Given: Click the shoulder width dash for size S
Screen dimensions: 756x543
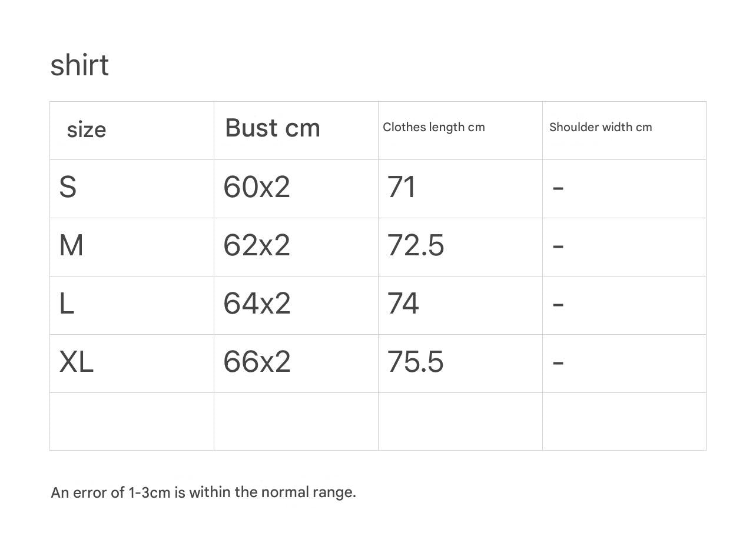Looking at the screenshot, I should point(558,188).
